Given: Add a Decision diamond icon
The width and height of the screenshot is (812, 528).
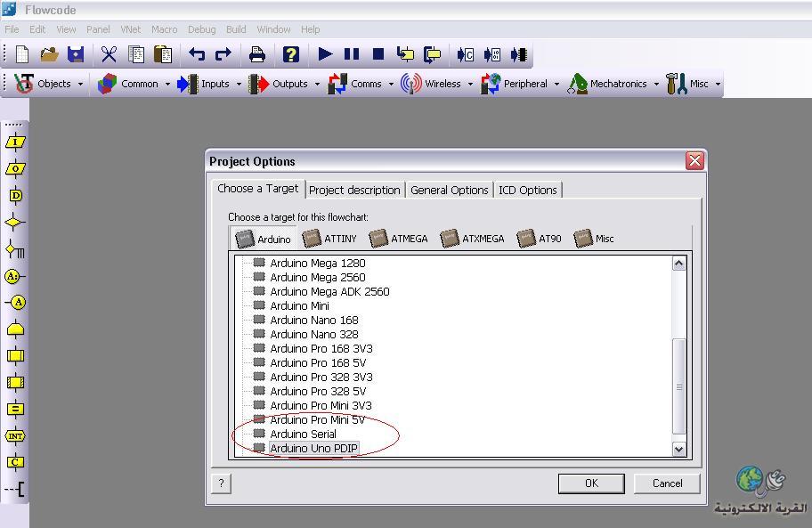Looking at the screenshot, I should click(14, 223).
